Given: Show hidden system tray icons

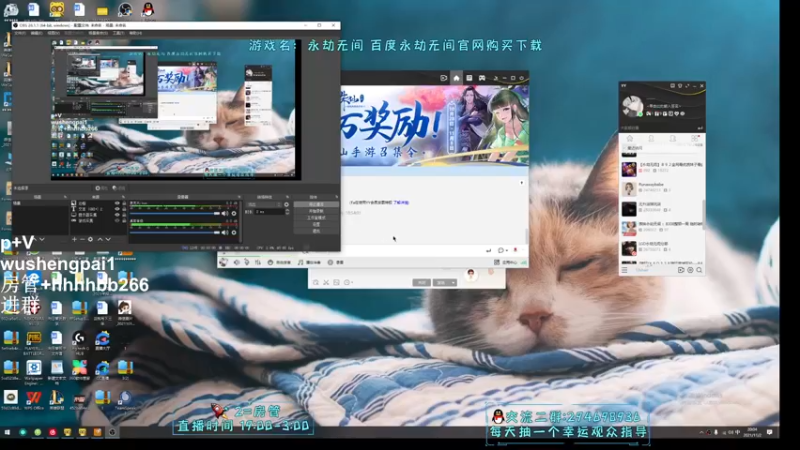Looking at the screenshot, I should 702,432.
